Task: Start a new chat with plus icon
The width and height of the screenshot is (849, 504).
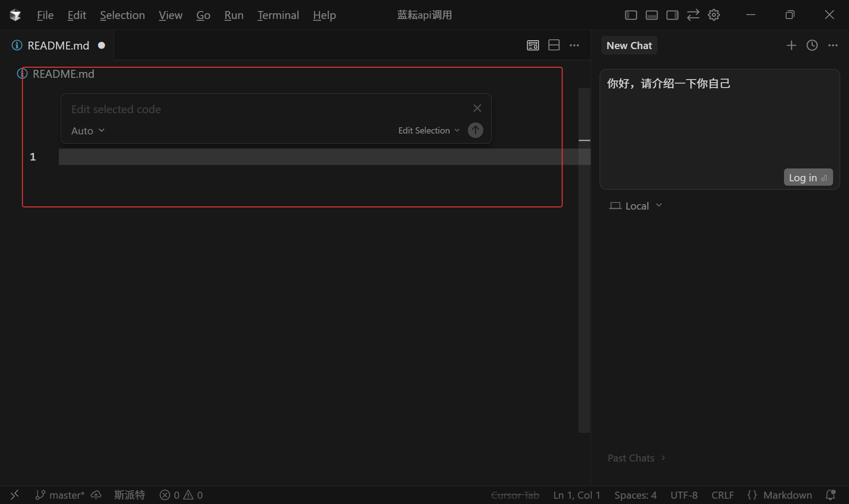Action: [791, 45]
